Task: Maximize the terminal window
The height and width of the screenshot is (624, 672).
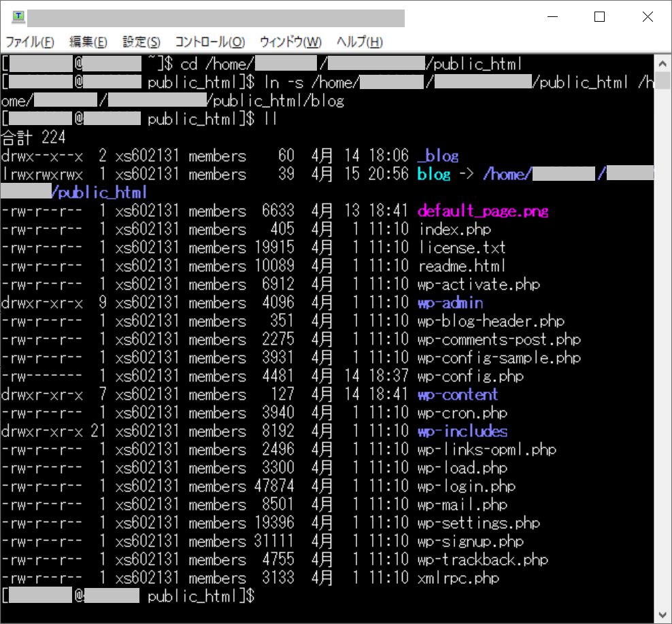Action: [x=600, y=17]
